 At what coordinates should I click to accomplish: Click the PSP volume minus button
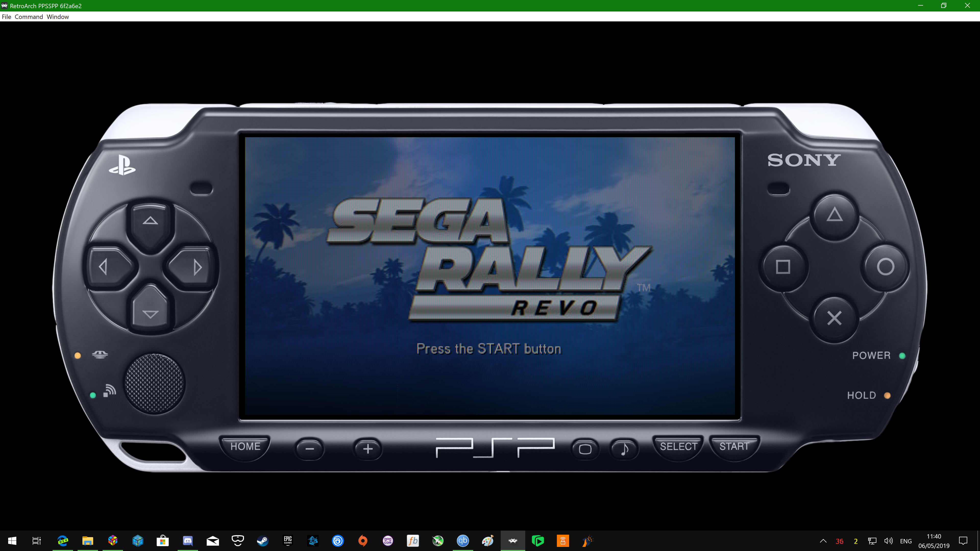pos(310,449)
